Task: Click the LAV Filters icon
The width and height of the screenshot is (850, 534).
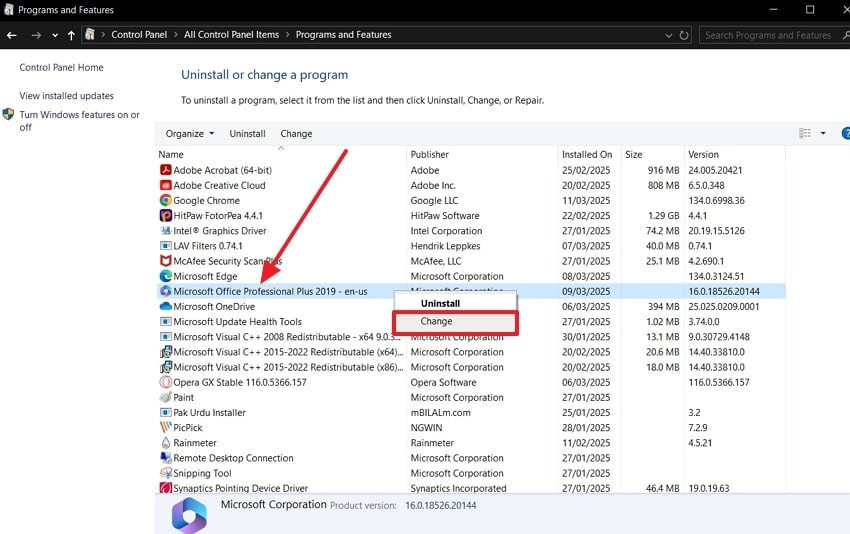Action: tap(166, 246)
